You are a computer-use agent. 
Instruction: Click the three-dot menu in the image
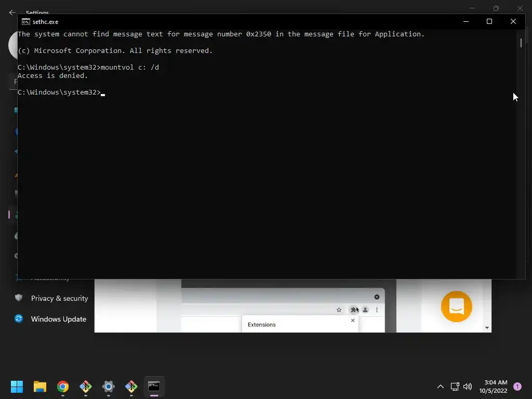pyautogui.click(x=377, y=310)
